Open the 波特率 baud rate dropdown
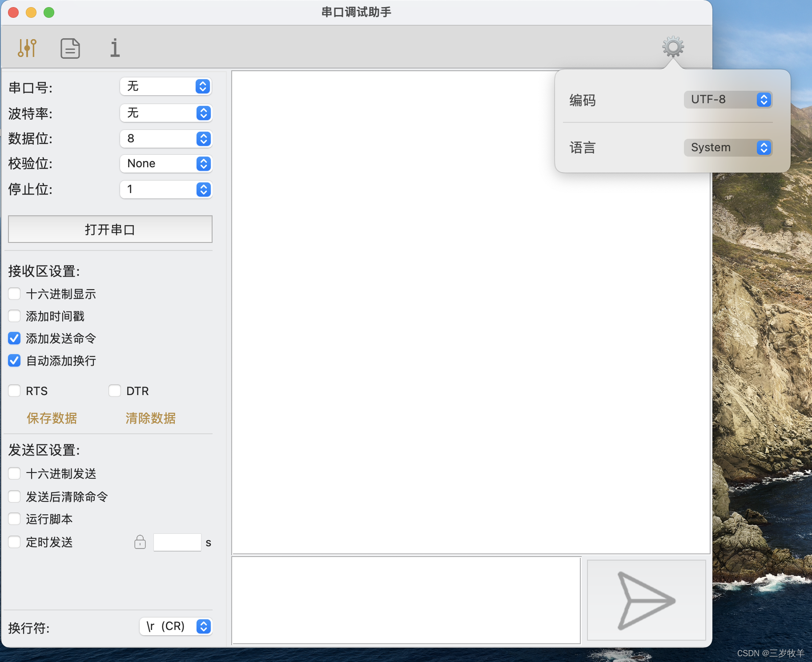Screen dimensions: 812x662 pos(166,113)
